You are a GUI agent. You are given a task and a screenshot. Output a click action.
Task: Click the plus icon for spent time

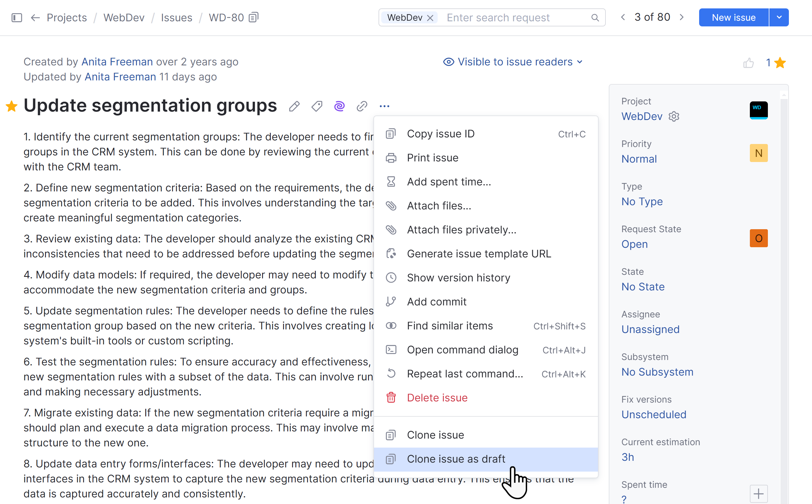[x=758, y=494]
